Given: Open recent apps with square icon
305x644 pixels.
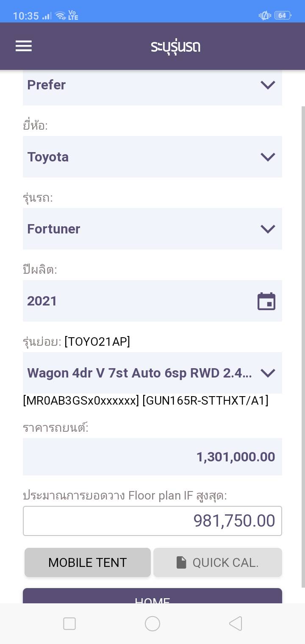Looking at the screenshot, I should [x=69, y=623].
